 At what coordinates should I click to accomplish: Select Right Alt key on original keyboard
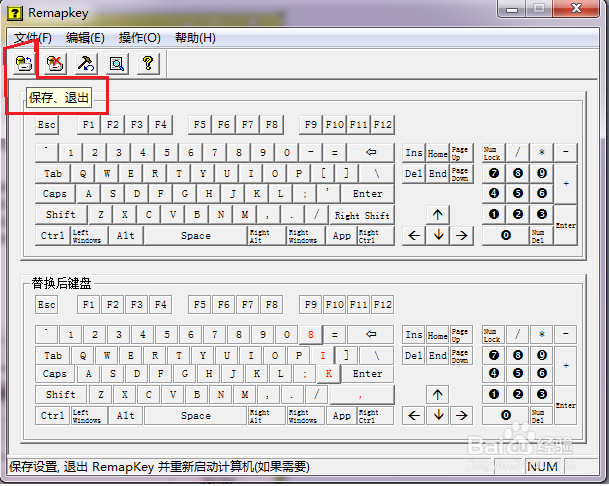point(266,235)
